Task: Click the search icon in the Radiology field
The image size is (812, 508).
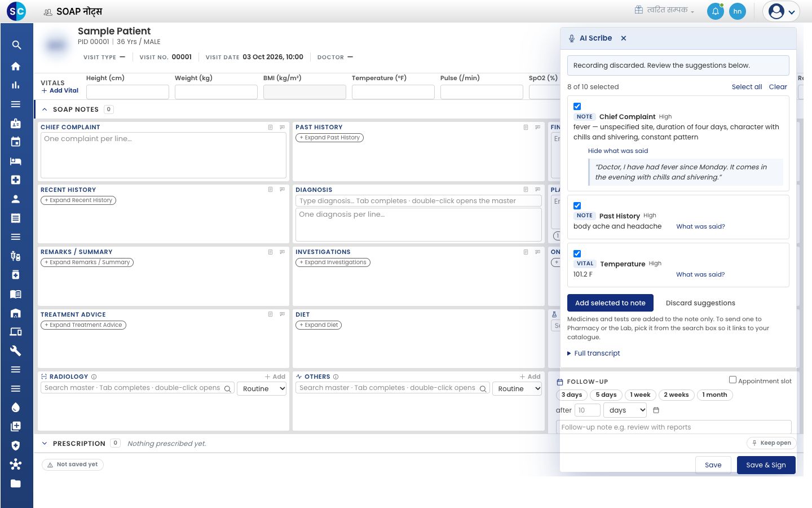Action: pyautogui.click(x=228, y=389)
